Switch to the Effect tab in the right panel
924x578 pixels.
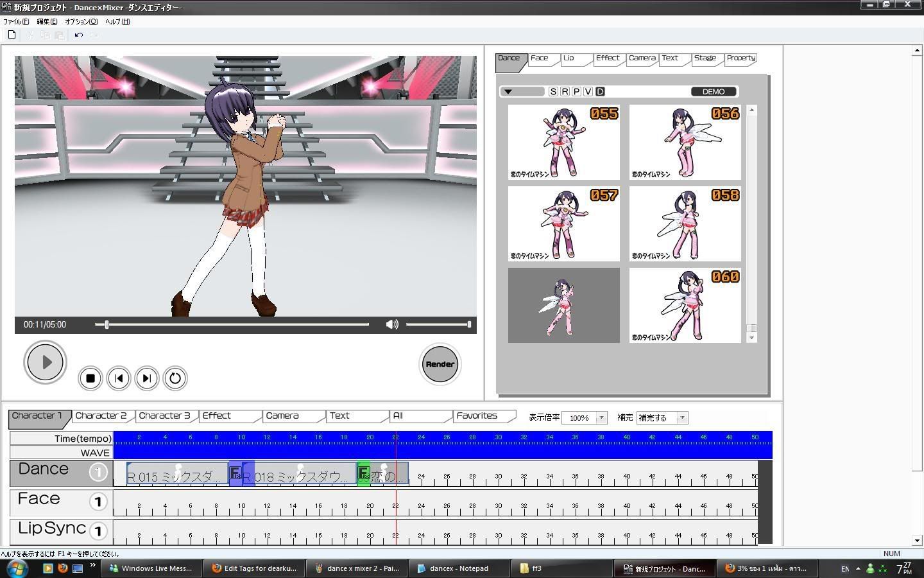608,58
